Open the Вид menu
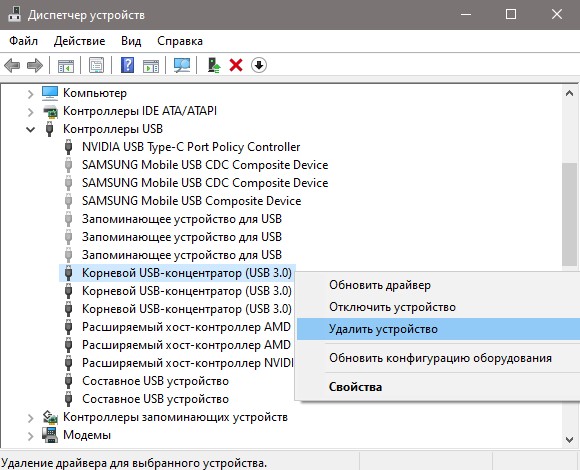The image size is (580, 470). (x=131, y=41)
